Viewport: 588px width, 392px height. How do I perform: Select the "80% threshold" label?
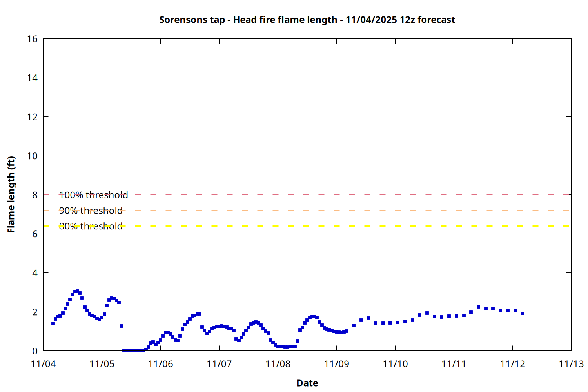[91, 226]
